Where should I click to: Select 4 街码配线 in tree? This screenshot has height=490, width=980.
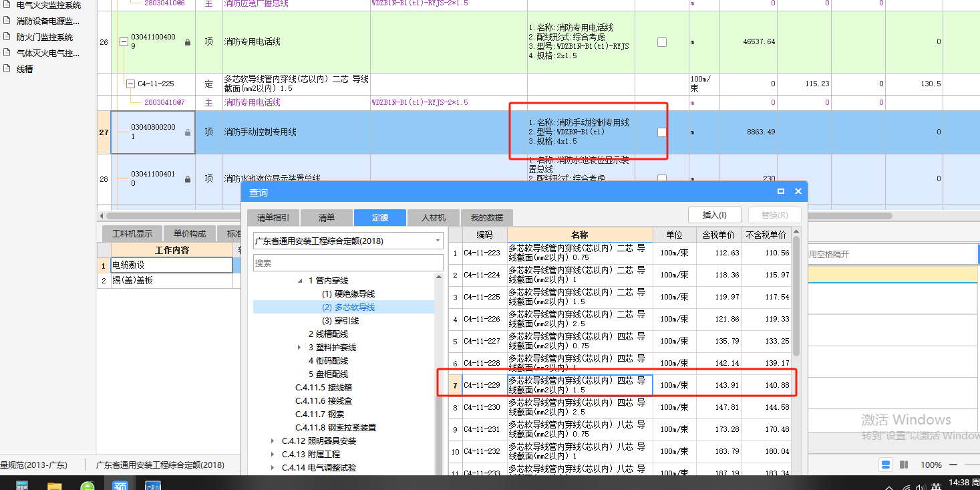tap(328, 361)
